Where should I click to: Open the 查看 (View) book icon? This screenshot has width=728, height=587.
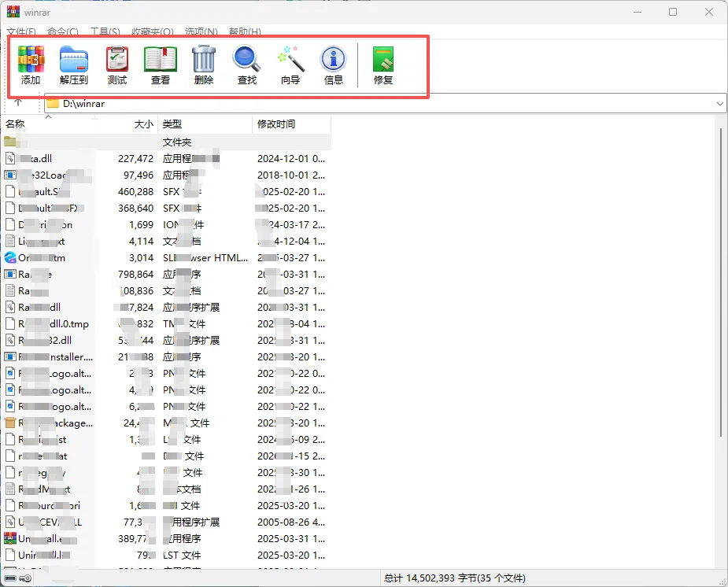coord(161,65)
